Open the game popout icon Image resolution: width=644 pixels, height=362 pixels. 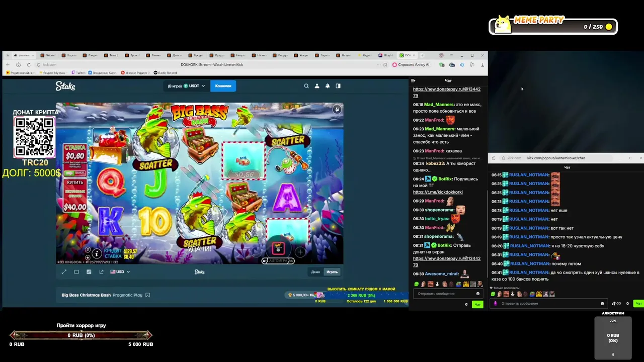pos(101,272)
